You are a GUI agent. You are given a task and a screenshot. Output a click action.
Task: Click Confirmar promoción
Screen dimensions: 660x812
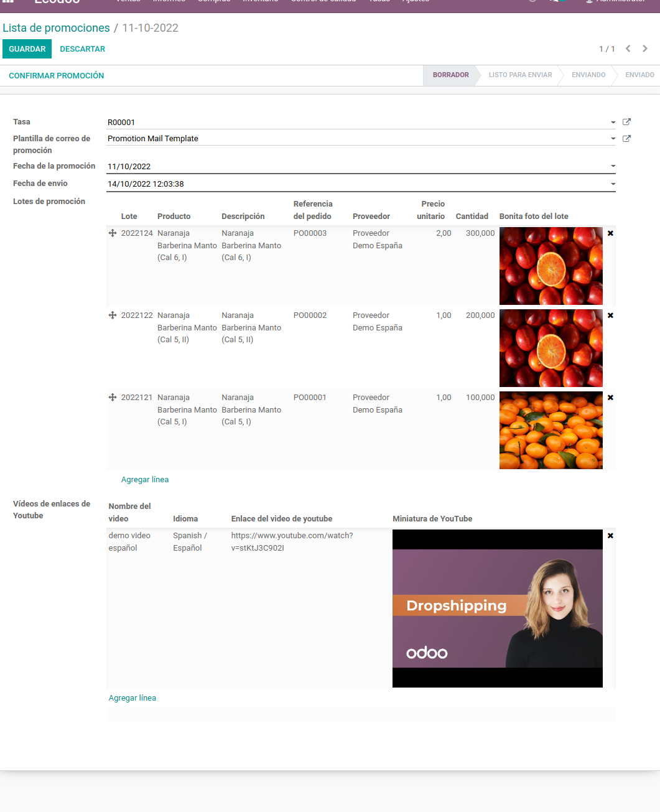[x=57, y=76]
